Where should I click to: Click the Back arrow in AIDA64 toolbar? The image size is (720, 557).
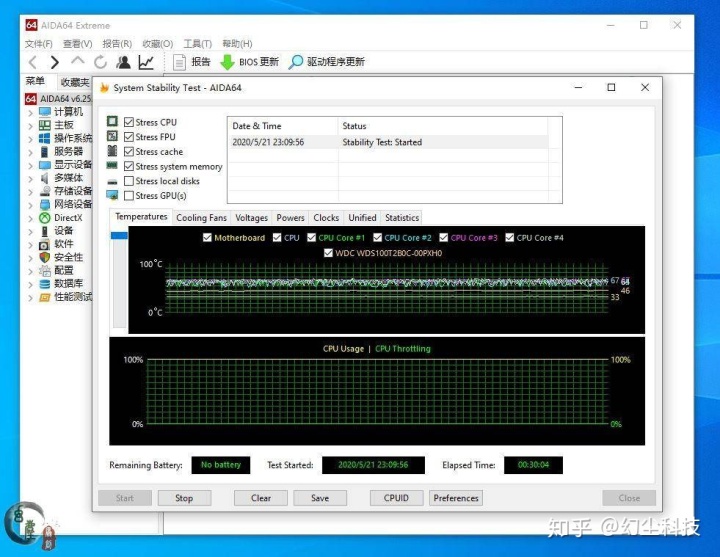pyautogui.click(x=33, y=62)
